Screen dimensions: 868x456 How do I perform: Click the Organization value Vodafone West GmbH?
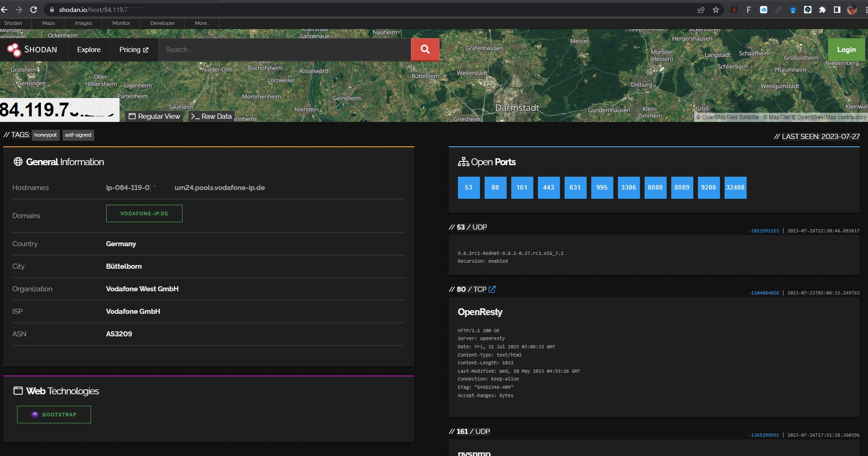click(x=142, y=289)
